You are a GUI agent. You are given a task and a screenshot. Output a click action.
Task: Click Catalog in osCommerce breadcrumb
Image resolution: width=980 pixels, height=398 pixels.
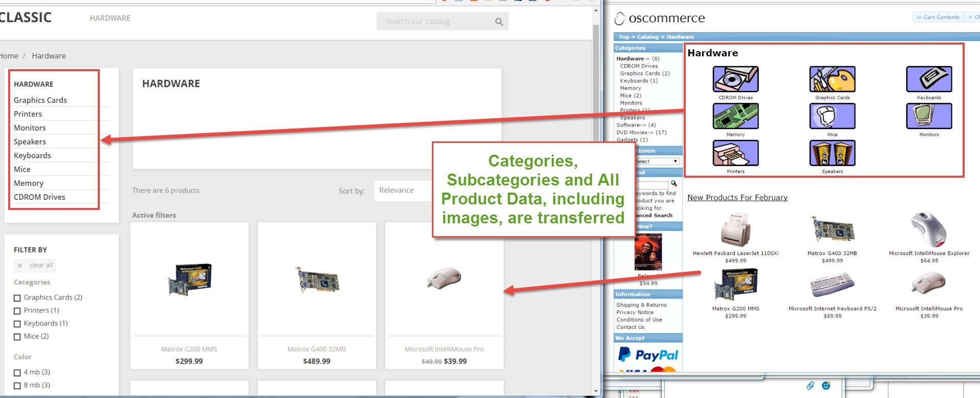(x=648, y=37)
